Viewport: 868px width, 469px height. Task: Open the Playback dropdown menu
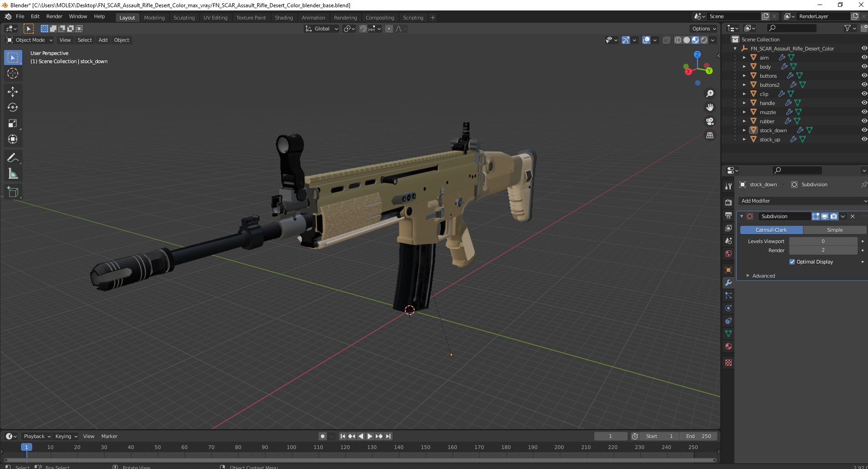37,436
